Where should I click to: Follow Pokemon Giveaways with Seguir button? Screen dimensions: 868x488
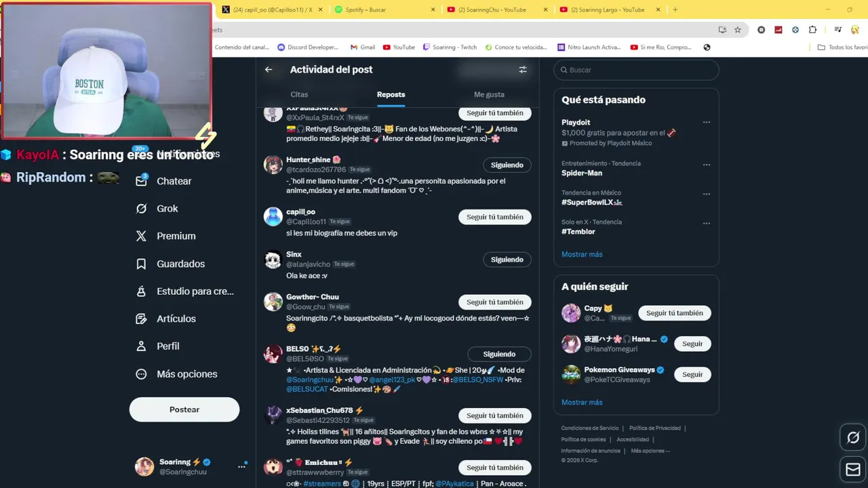[692, 374]
